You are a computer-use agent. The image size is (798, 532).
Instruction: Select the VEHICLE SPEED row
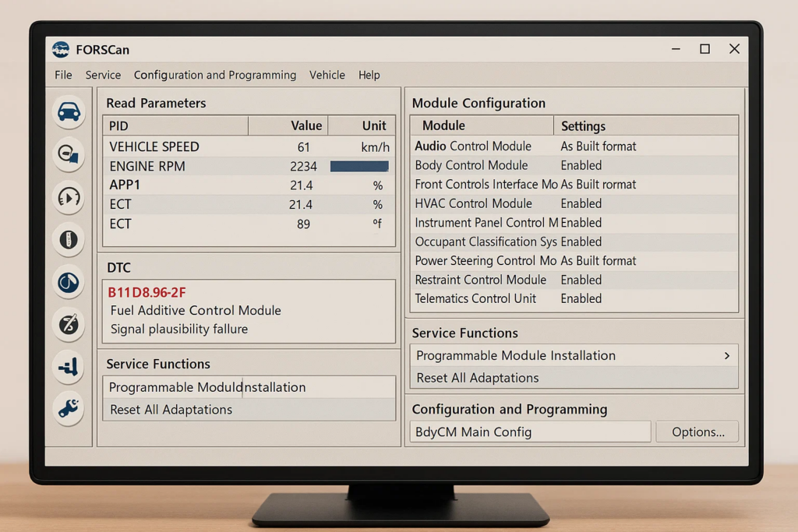249,147
